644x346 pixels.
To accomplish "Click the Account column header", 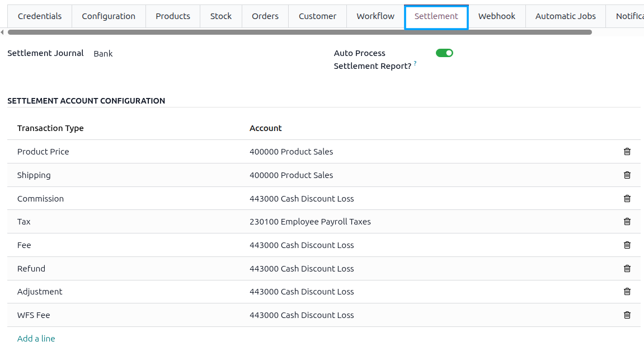I will (266, 128).
